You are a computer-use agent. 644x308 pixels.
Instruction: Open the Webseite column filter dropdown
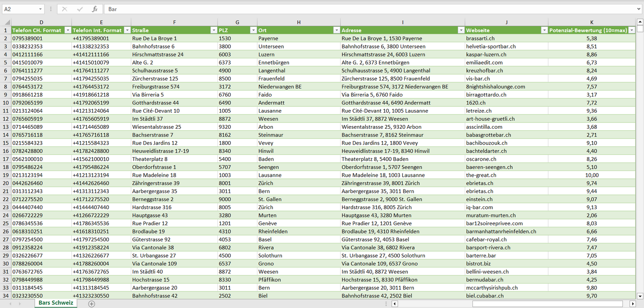pos(544,30)
